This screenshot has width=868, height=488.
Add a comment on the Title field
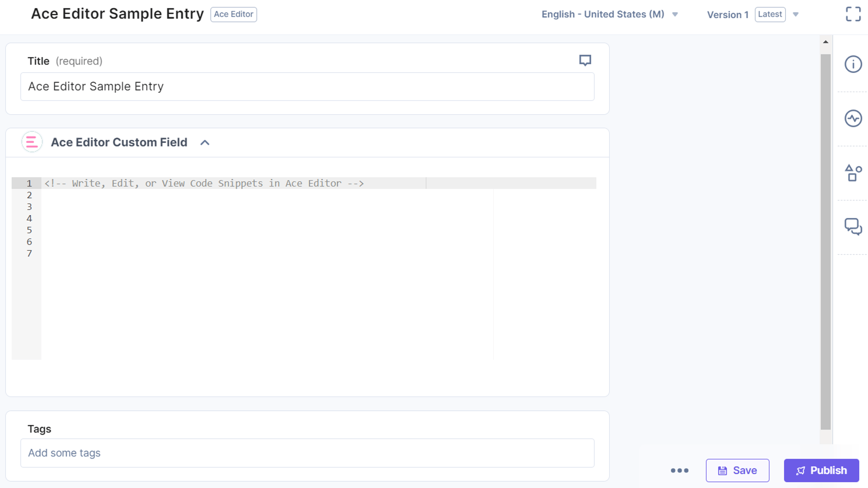(x=585, y=60)
